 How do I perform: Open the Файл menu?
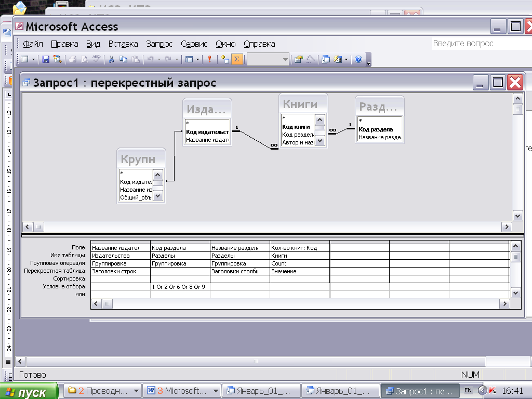(33, 44)
